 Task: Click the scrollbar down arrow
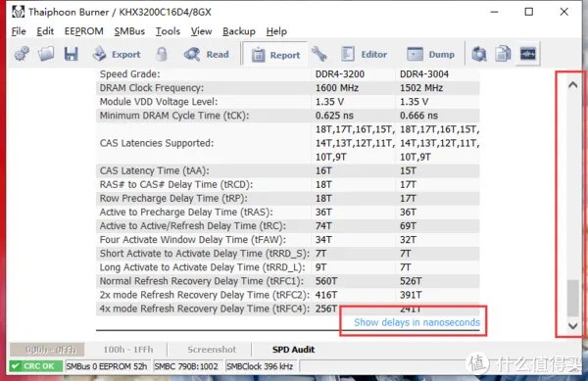pos(572,326)
